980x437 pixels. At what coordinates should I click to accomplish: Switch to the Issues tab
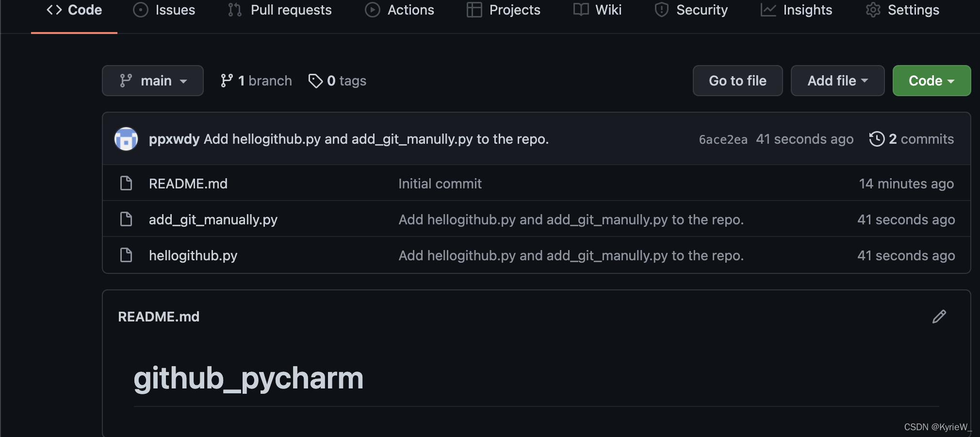pyautogui.click(x=164, y=10)
